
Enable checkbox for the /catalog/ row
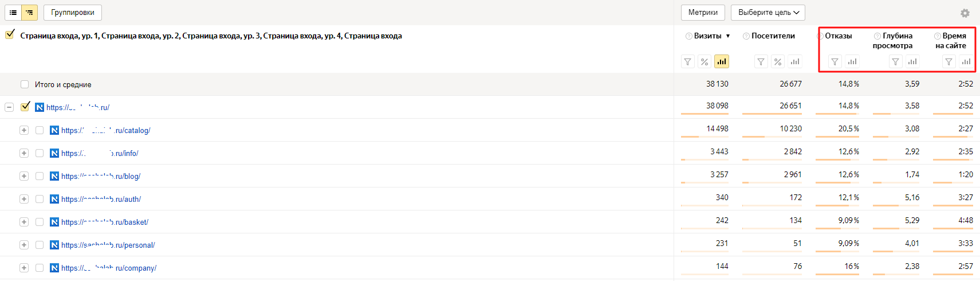[40, 130]
